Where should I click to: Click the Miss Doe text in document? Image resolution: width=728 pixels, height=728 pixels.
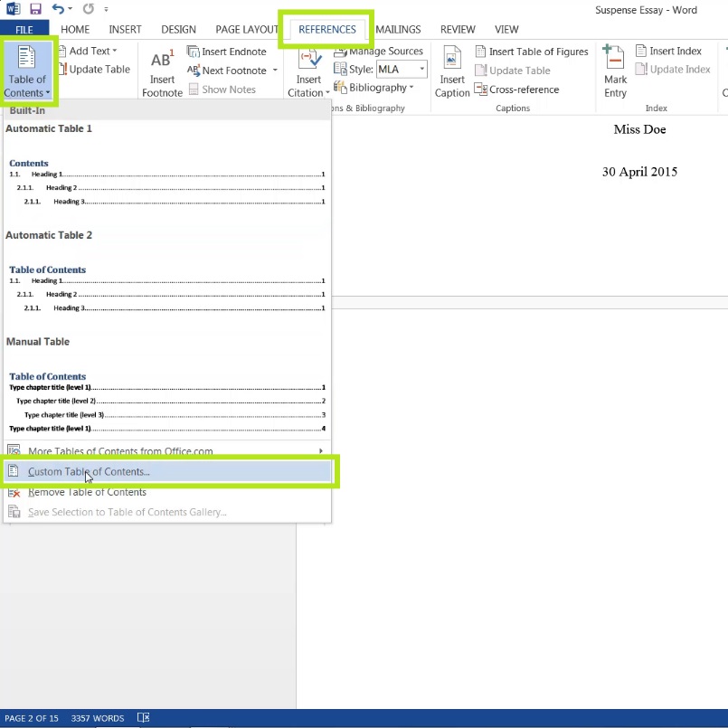(639, 129)
